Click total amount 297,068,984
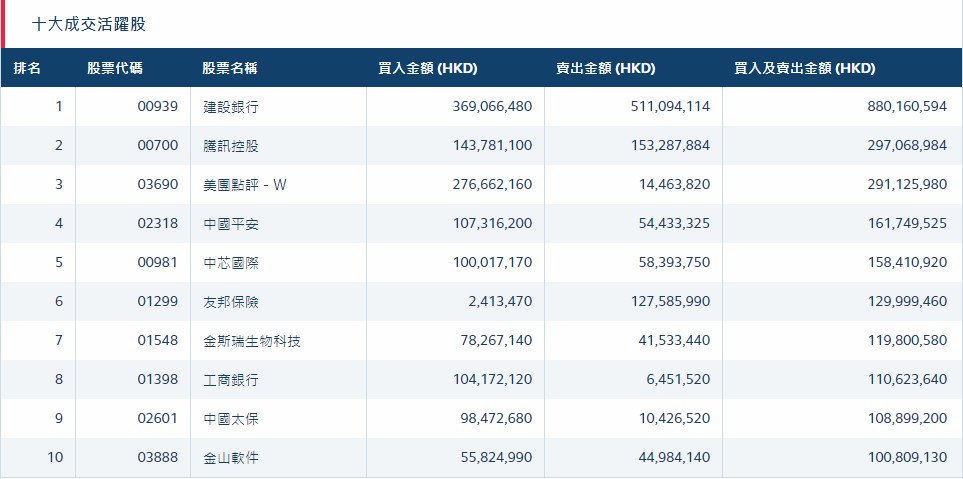Viewport: 963px width, 479px height. 907,146
